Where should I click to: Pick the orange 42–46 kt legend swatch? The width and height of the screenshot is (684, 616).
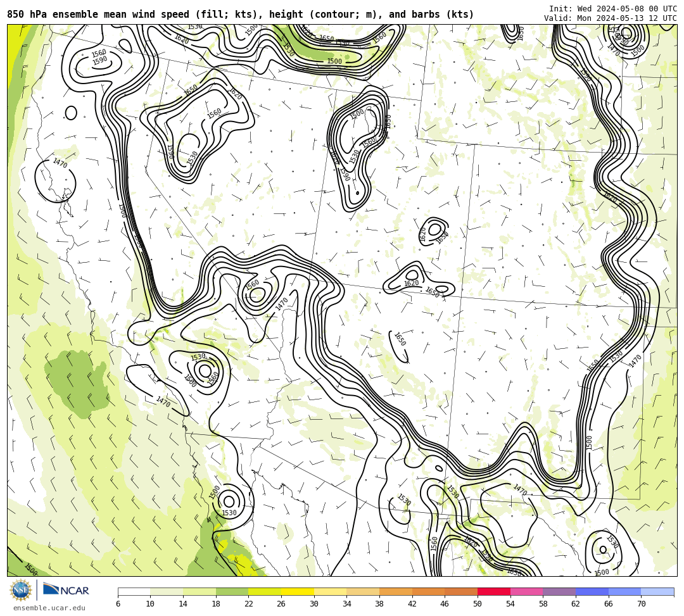(428, 591)
